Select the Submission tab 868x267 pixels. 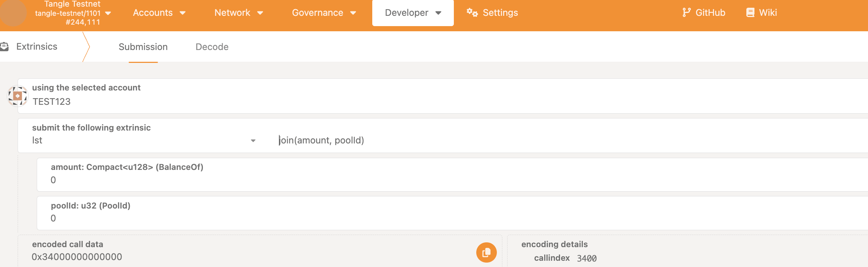pyautogui.click(x=143, y=47)
